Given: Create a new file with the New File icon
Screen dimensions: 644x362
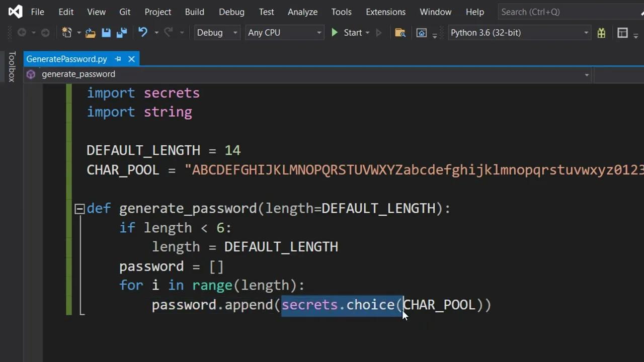Looking at the screenshot, I should [67, 33].
